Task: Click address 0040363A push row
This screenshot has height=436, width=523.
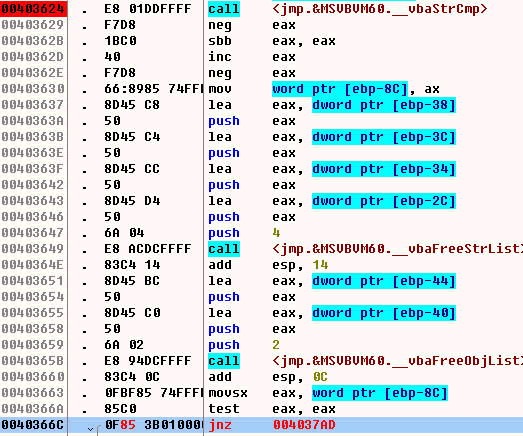Action: [33, 121]
